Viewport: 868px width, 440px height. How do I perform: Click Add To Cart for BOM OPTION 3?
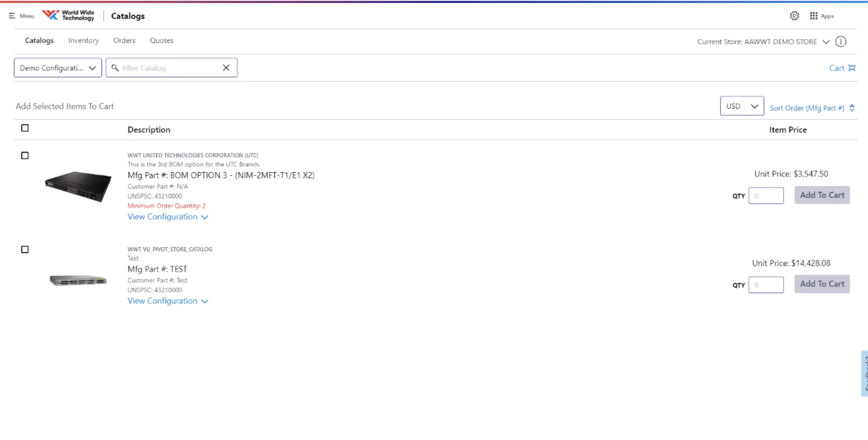tap(822, 195)
